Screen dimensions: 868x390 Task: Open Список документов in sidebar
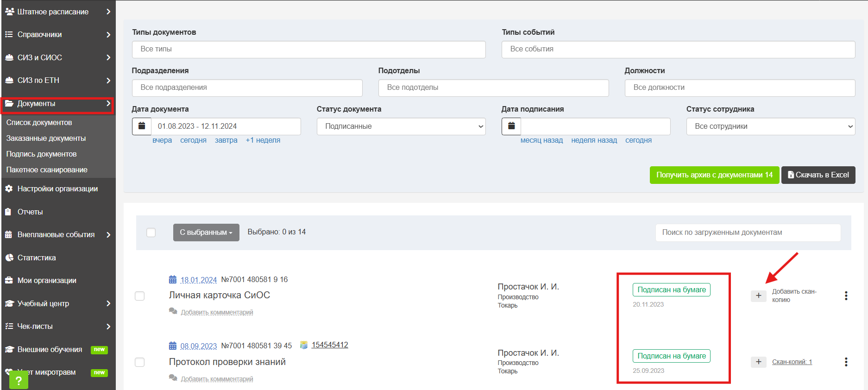[x=39, y=123]
